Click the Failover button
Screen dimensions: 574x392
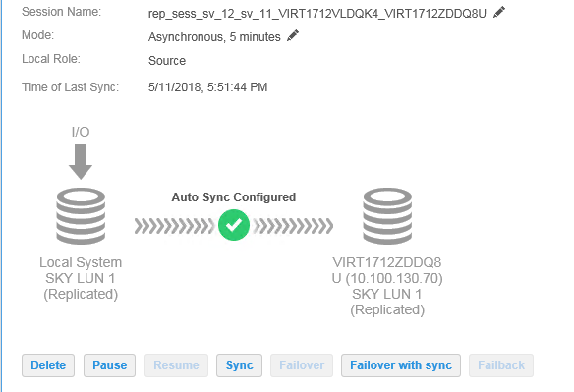pyautogui.click(x=302, y=365)
